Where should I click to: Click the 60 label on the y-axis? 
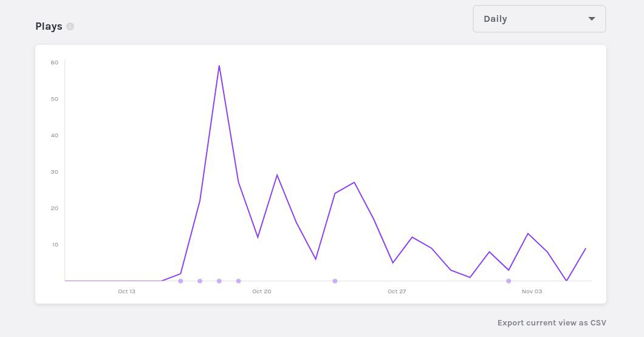[55, 63]
